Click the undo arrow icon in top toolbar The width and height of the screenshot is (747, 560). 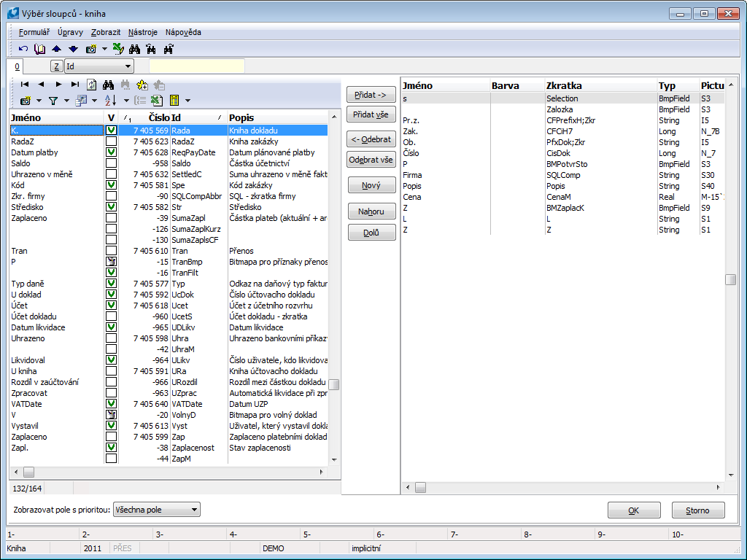(x=23, y=49)
